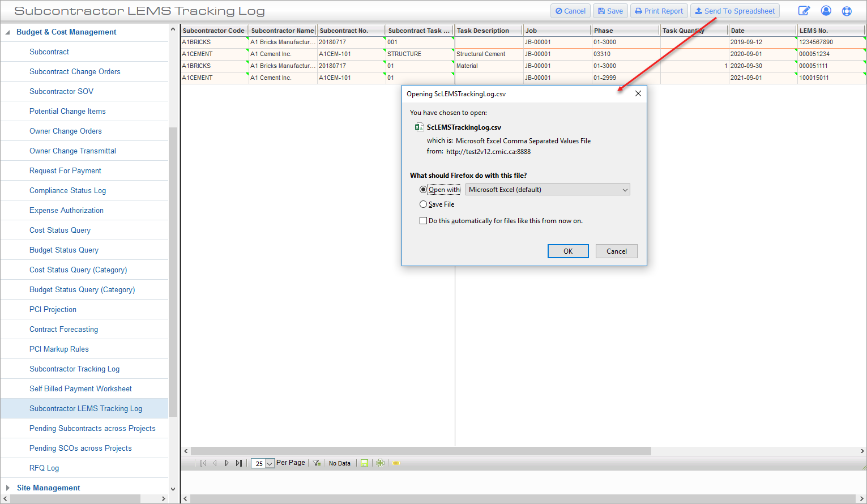Open Contract Forecasting
The height and width of the screenshot is (504, 867).
coord(63,329)
